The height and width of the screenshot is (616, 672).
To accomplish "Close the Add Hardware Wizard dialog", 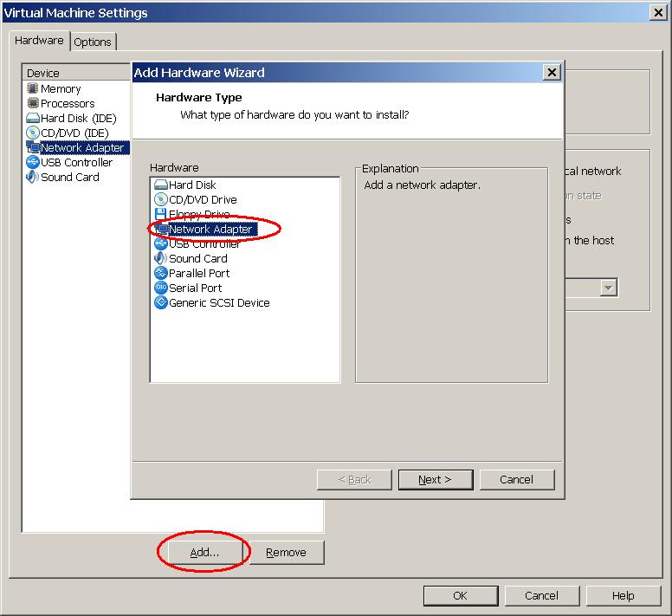I will 552,73.
